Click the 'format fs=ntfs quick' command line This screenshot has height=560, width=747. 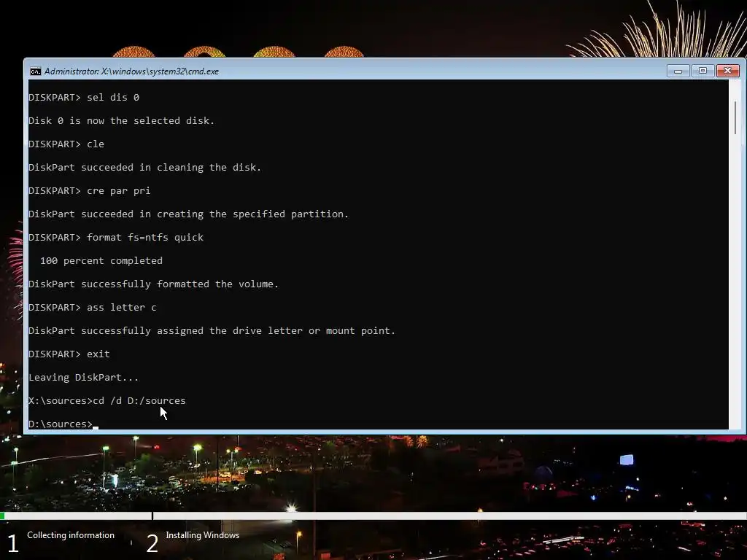116,238
